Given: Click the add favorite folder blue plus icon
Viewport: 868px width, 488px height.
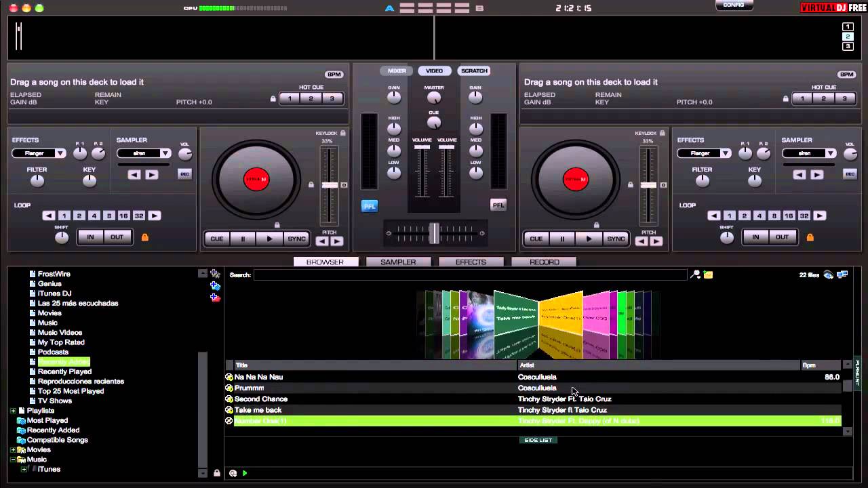Looking at the screenshot, I should [x=215, y=285].
